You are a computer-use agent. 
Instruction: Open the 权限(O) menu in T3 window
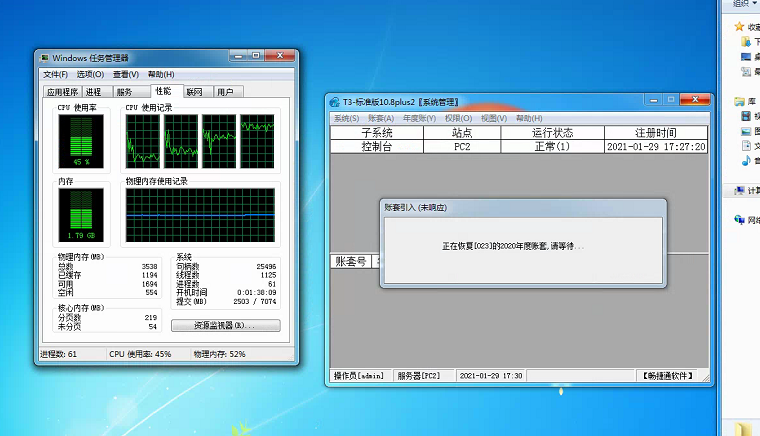tap(459, 118)
